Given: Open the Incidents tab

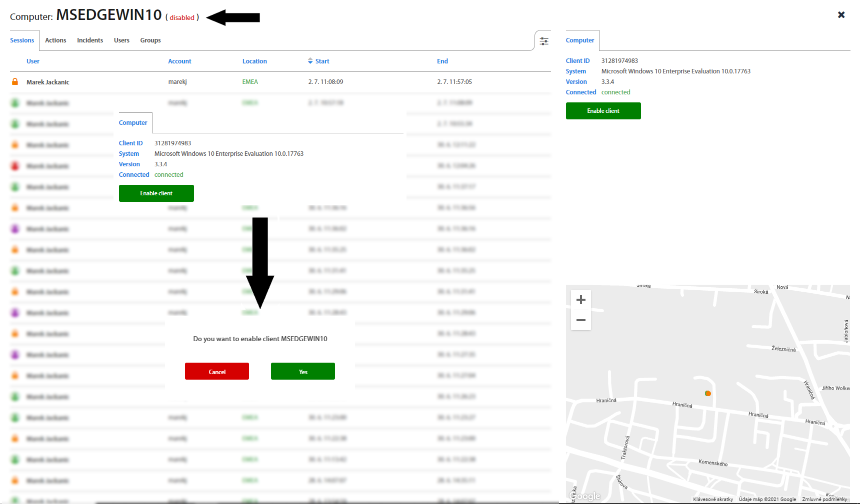Looking at the screenshot, I should tap(90, 40).
